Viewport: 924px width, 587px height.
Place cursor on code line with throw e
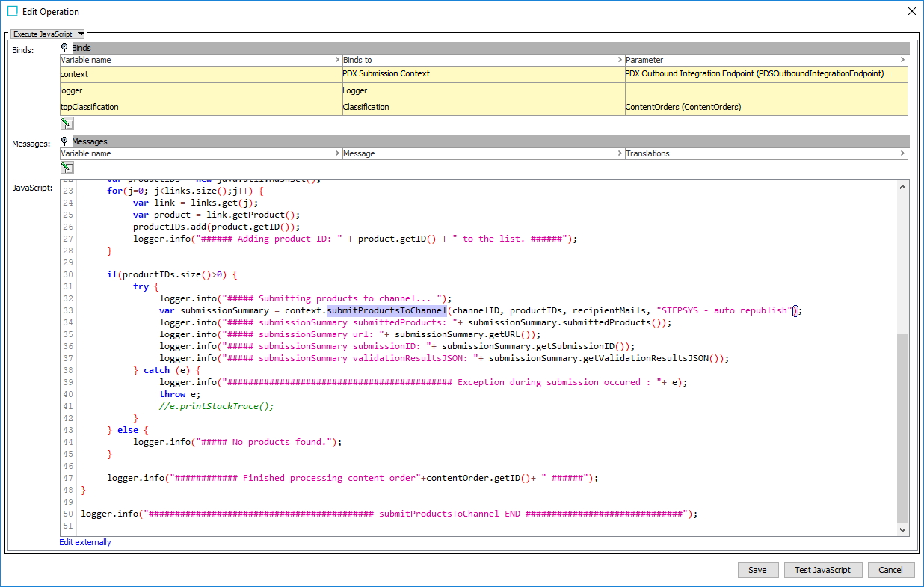point(180,394)
